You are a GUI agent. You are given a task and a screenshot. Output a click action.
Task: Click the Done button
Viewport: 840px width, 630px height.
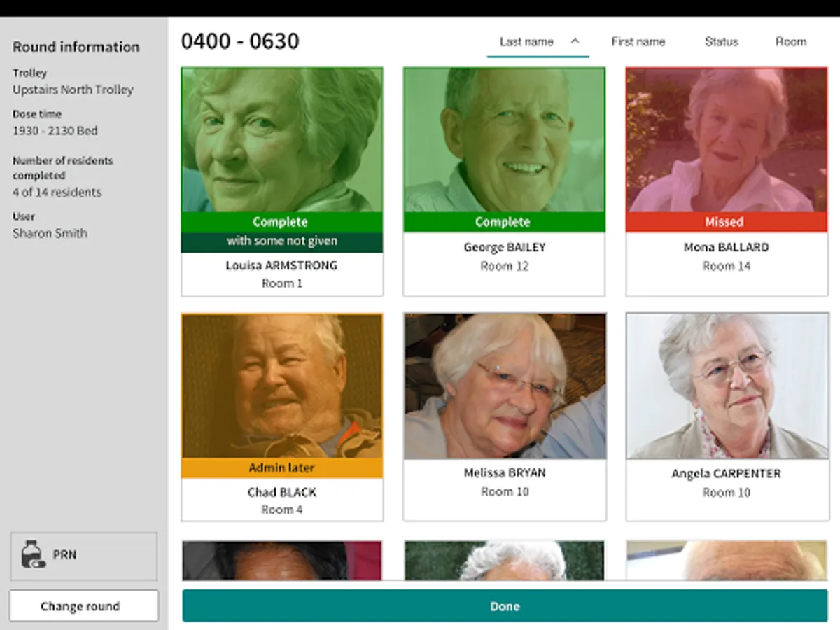tap(505, 606)
